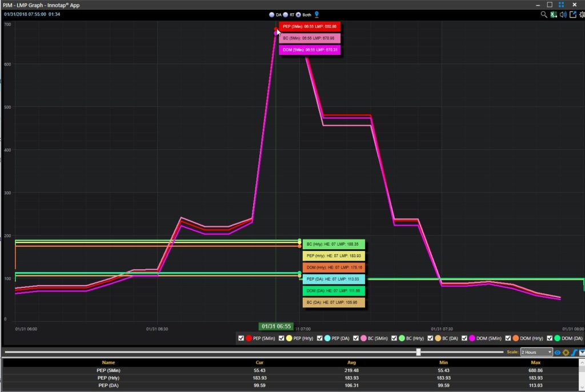Click the blue location pin icon

pyautogui.click(x=316, y=14)
